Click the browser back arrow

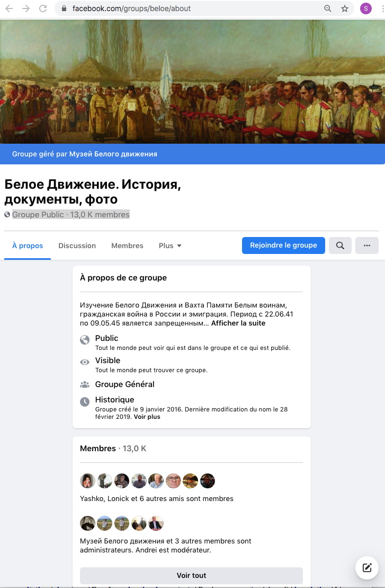pos(9,8)
